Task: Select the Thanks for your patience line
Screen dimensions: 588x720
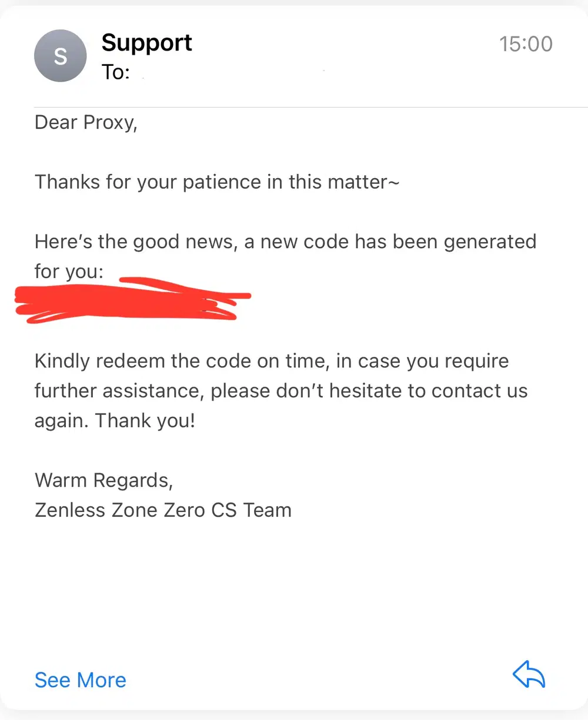Action: click(x=217, y=182)
